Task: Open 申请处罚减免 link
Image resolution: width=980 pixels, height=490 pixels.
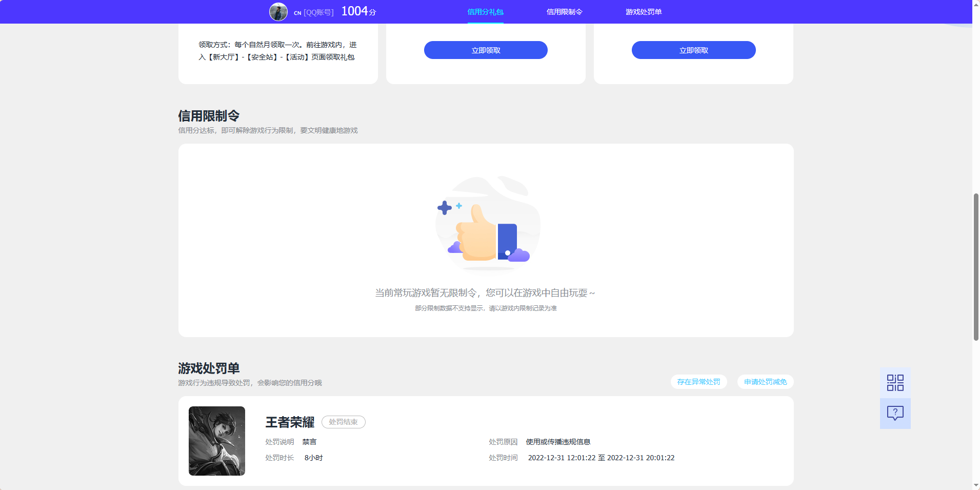Action: [x=765, y=382]
